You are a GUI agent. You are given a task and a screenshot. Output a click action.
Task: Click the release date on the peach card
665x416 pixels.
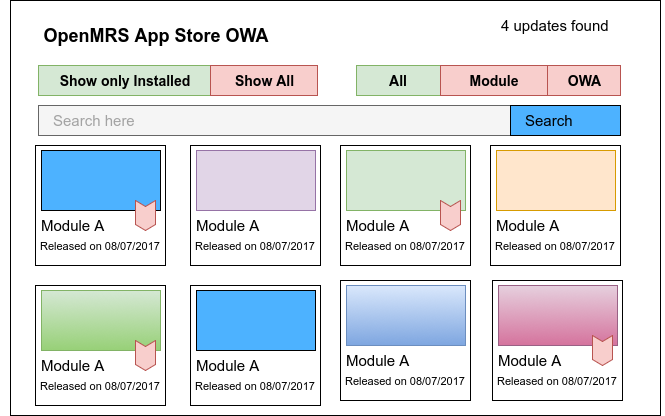point(555,246)
